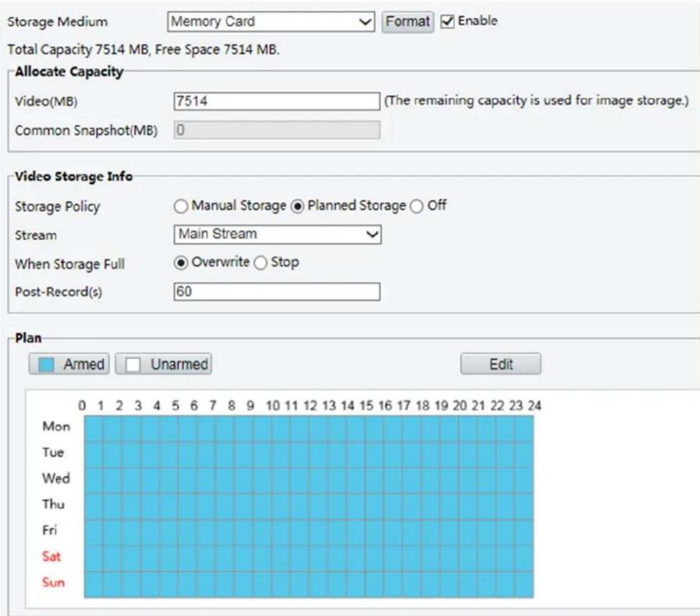Screen dimensions: 700x616
Task: Select Off storage policy
Action: click(416, 206)
